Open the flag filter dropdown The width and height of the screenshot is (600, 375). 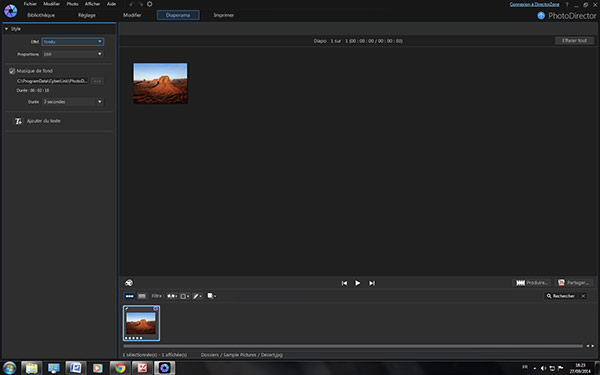click(172, 296)
